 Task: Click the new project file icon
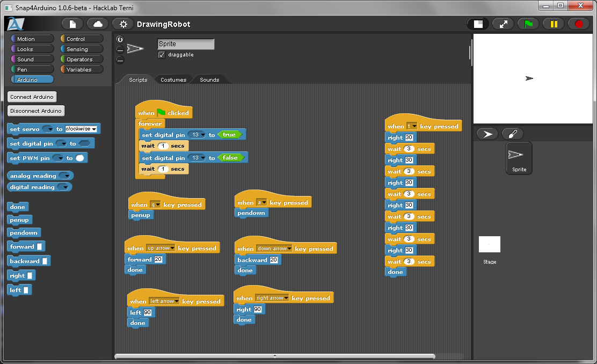[x=72, y=24]
